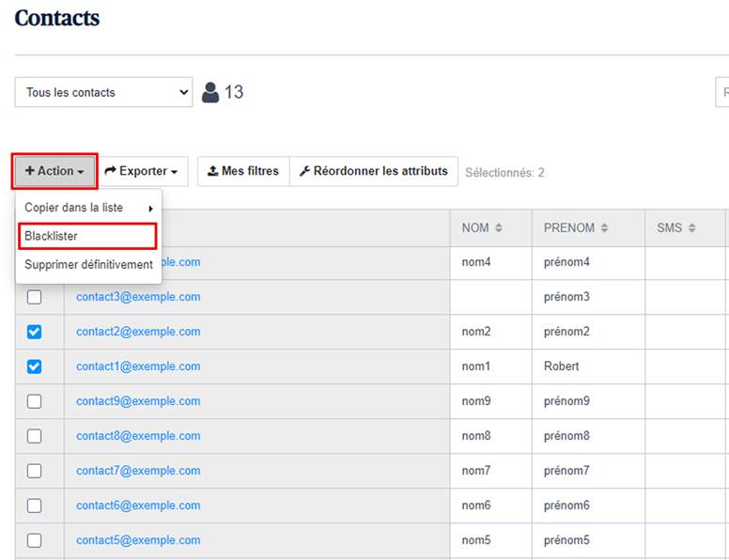Check the contact9@exemple.com checkbox

tap(35, 401)
